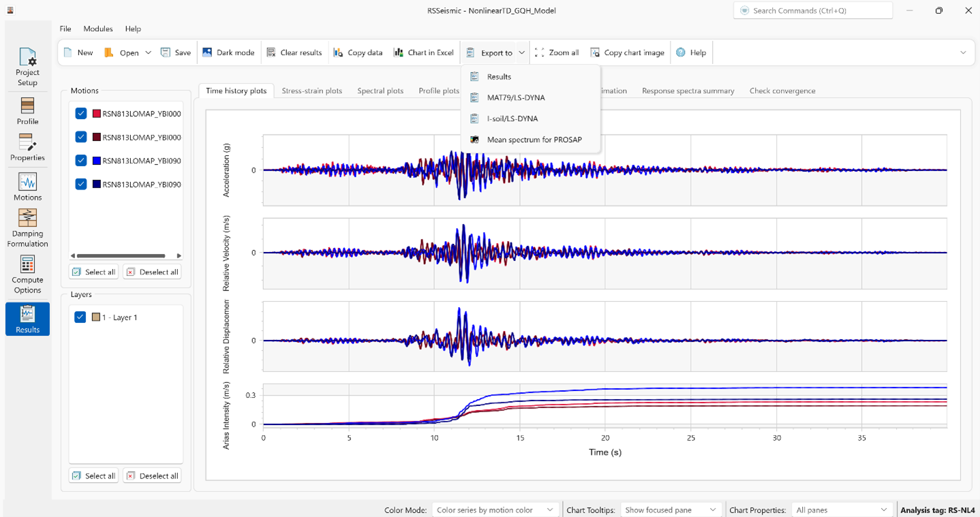Go to the Motions sidebar section
Image resolution: width=980 pixels, height=517 pixels.
click(x=27, y=187)
